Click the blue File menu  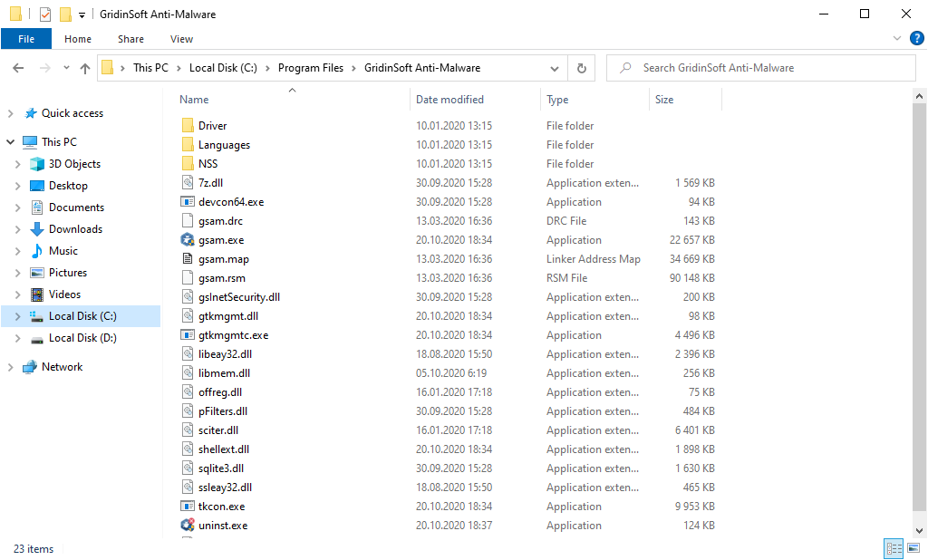26,39
